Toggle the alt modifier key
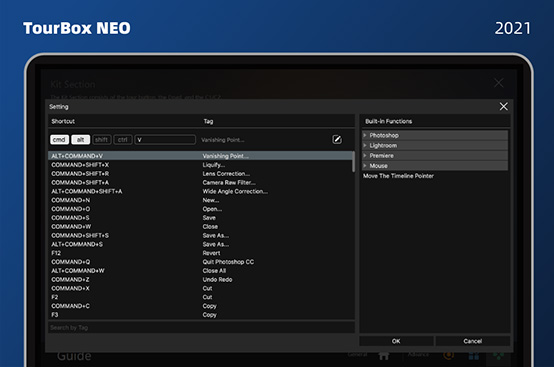Screen dimensions: 554x367 81,140
